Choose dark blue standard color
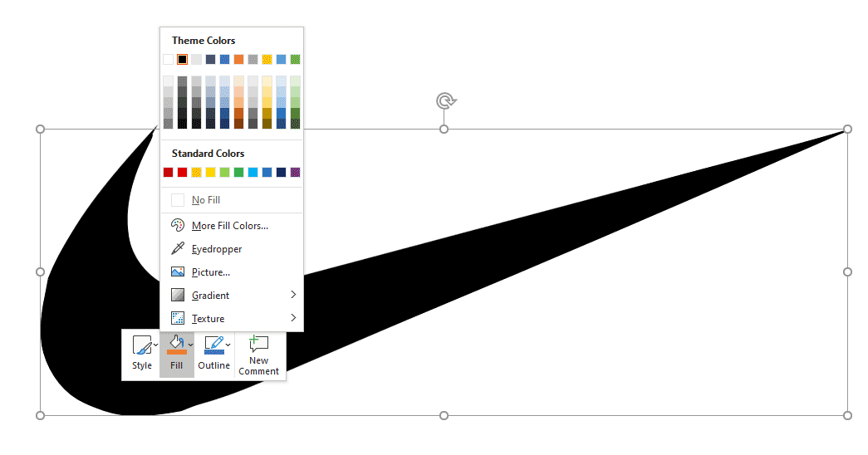 click(x=282, y=172)
